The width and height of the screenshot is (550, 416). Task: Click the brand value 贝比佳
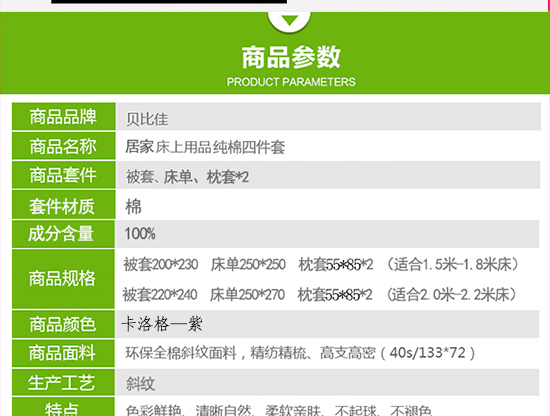(147, 119)
